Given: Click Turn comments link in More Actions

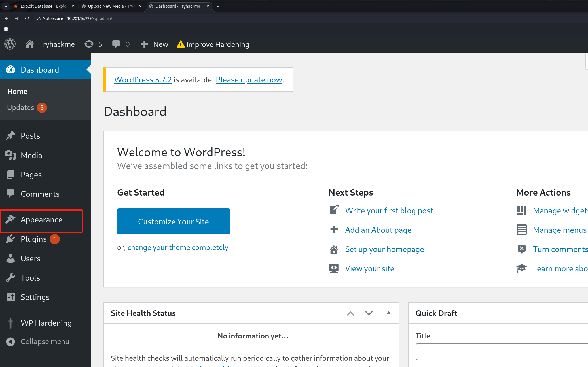Looking at the screenshot, I should coord(560,249).
